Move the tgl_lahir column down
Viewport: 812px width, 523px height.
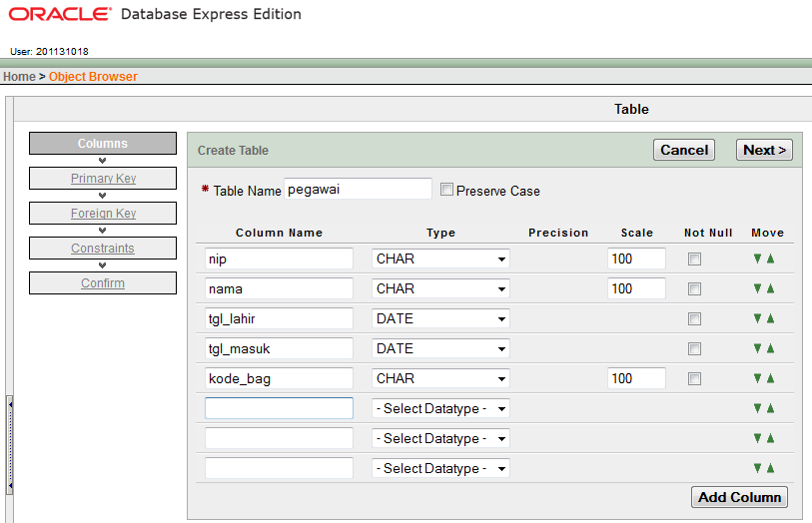(758, 318)
